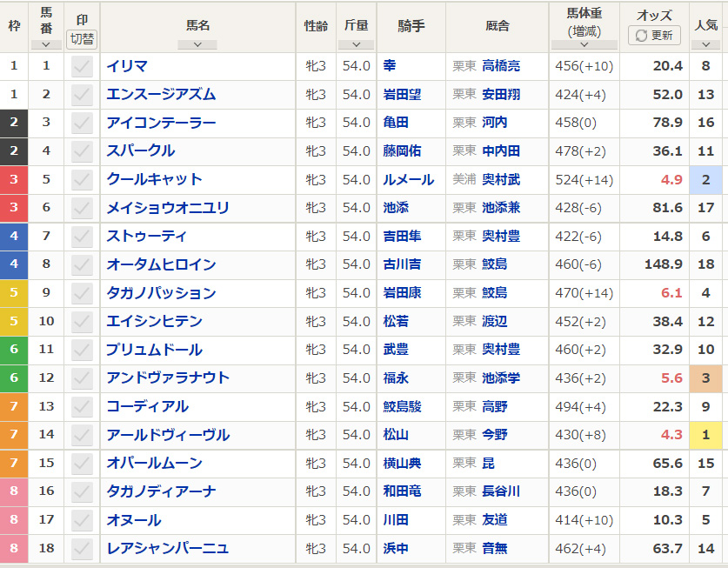Open trainer link 今野

(494, 435)
